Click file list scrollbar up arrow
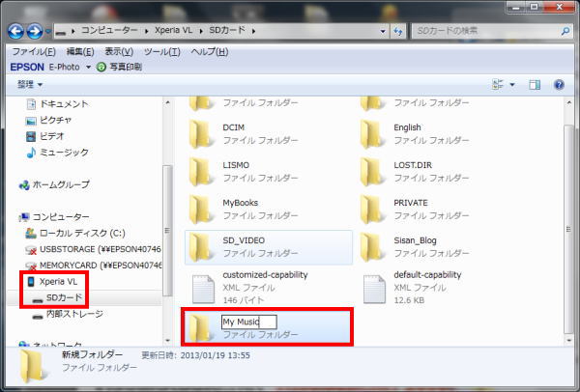580x392 pixels. (569, 102)
